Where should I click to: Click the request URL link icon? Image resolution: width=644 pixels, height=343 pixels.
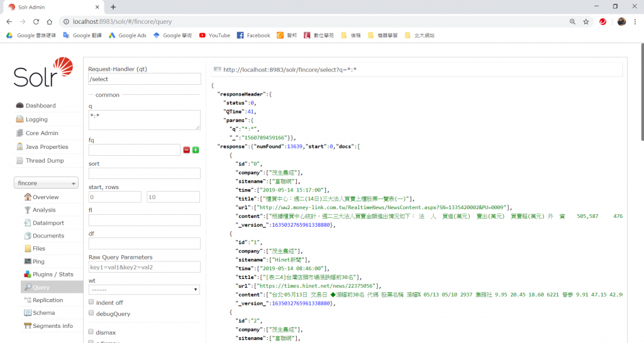(217, 69)
